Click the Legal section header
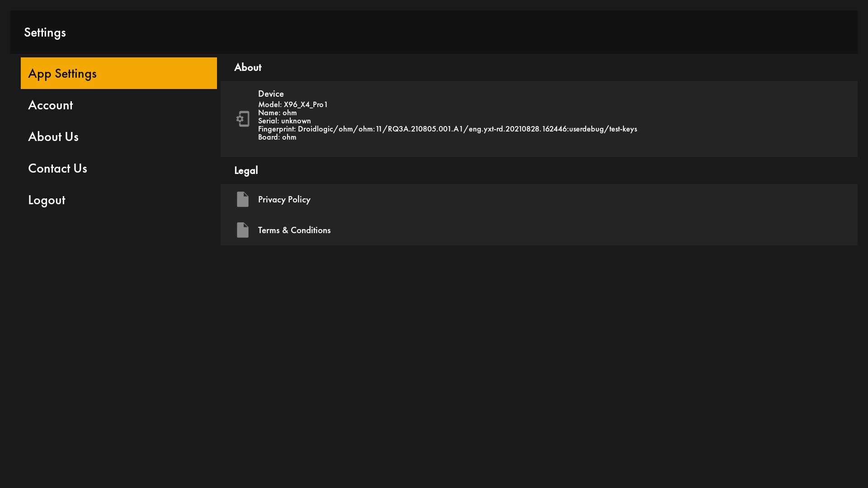 tap(246, 170)
